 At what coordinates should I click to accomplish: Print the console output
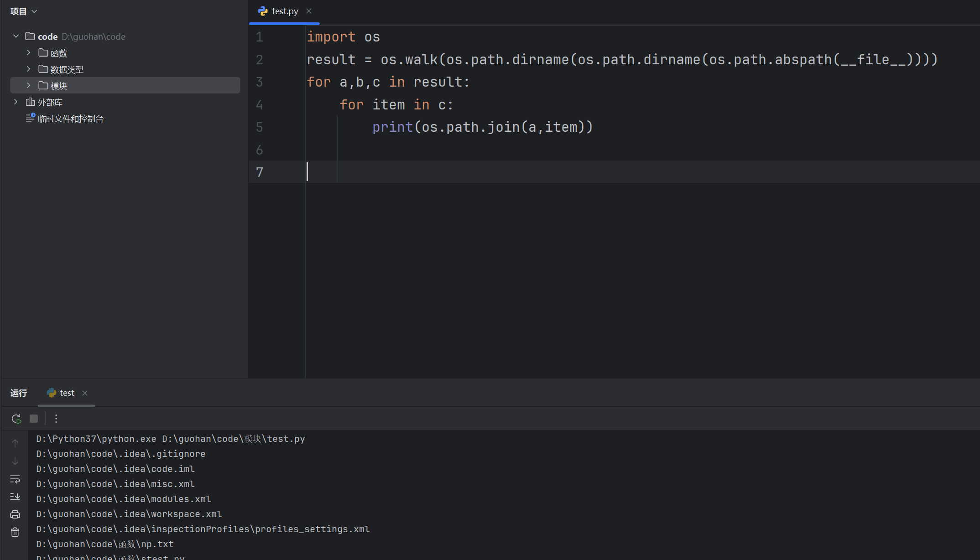coord(15,514)
